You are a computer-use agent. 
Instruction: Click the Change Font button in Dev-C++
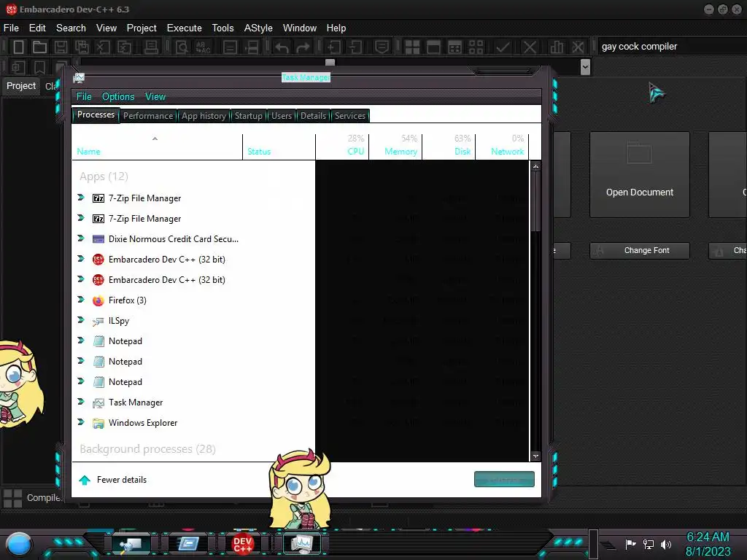(x=639, y=251)
